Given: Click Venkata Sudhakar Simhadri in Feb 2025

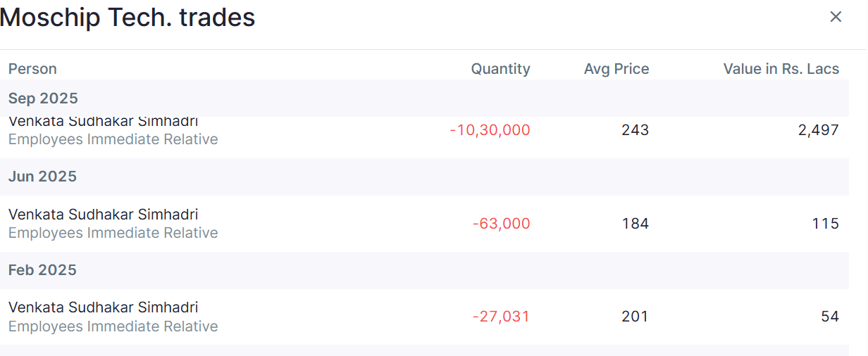Looking at the screenshot, I should click(103, 307).
